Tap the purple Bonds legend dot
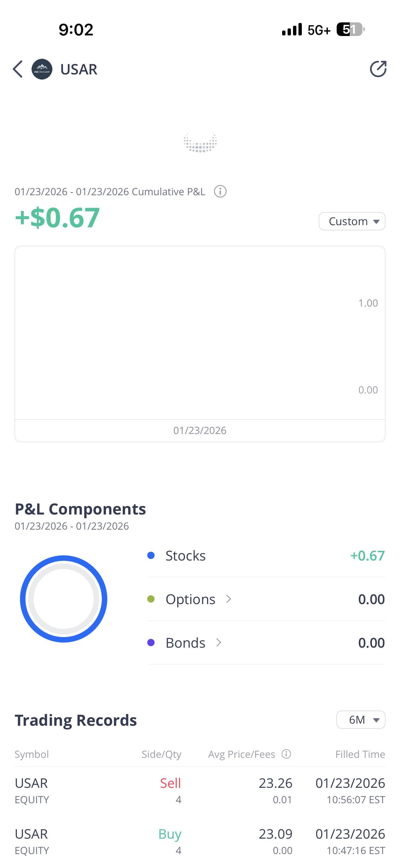 point(151,643)
